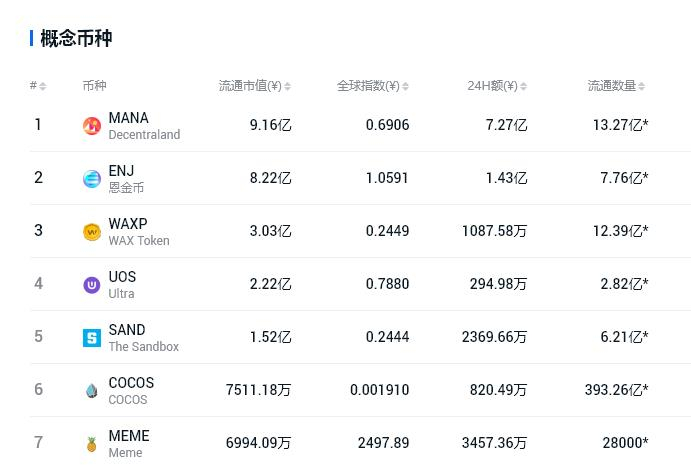Click the MANA Decentraland coin icon

[92, 126]
